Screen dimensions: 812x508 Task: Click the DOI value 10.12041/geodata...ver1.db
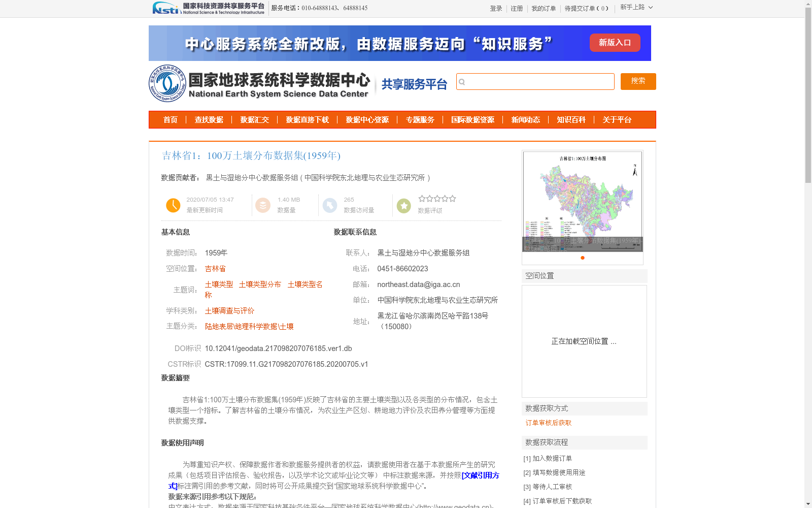[x=278, y=348]
